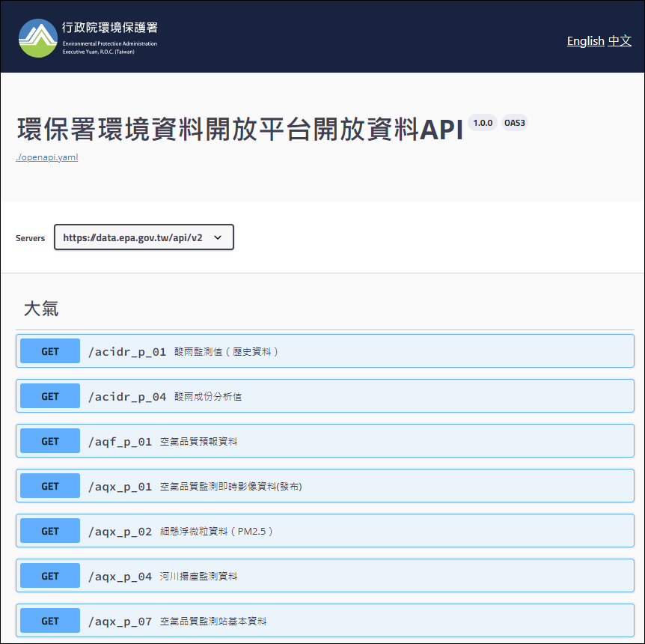
Task: Click the 環保署環境資料開放平台開放資料API page title
Action: click(x=240, y=129)
